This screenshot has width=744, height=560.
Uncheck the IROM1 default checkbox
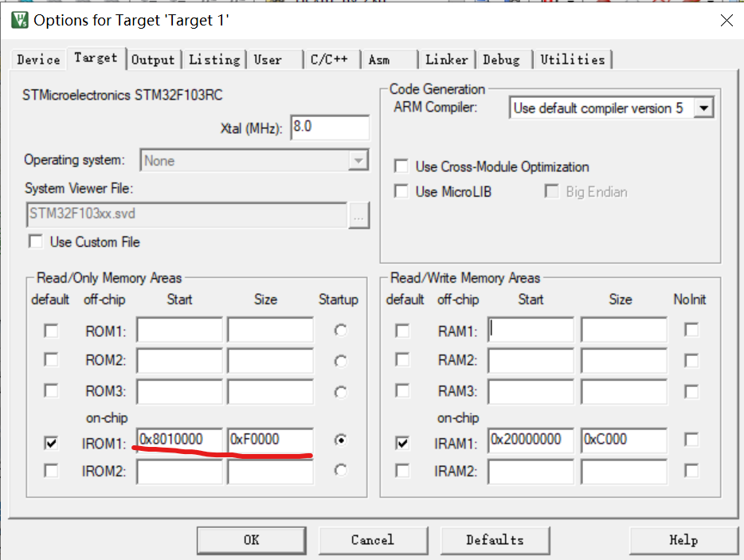point(51,443)
